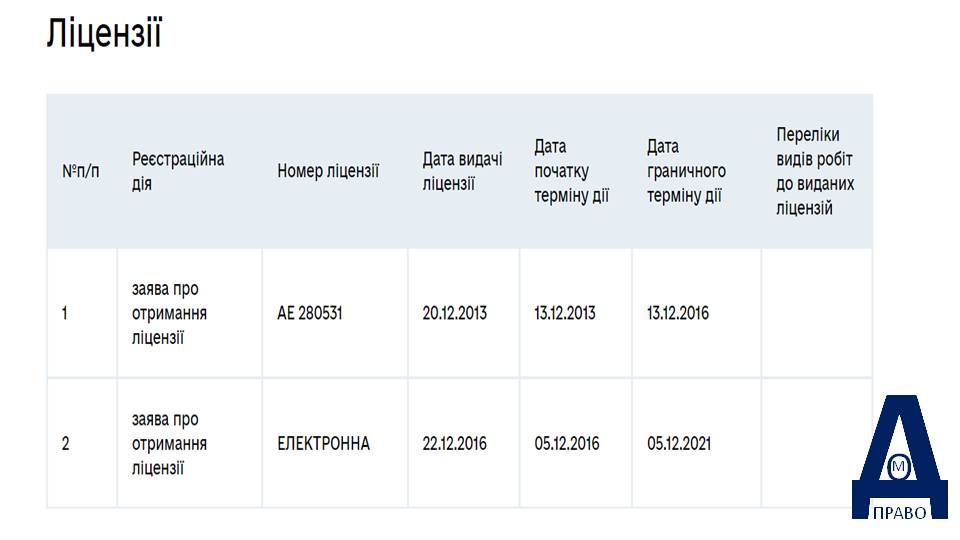Screen dimensions: 960x540
Task: Click the Номер ліцензії column header
Action: (328, 171)
